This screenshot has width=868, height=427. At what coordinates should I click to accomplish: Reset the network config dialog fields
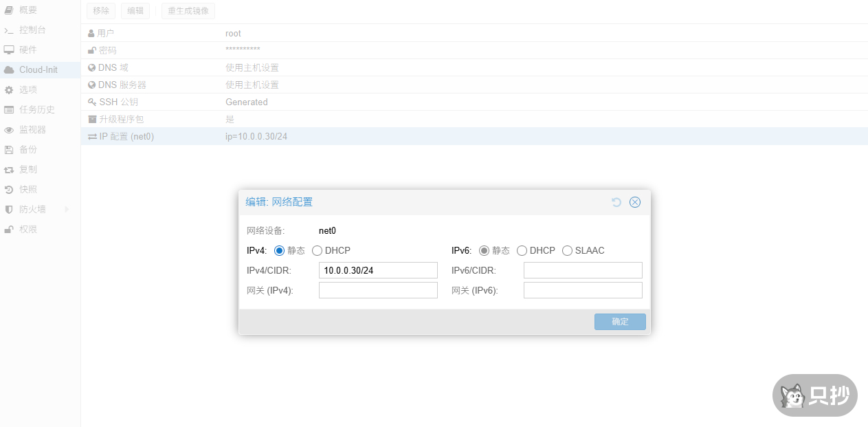tap(616, 202)
